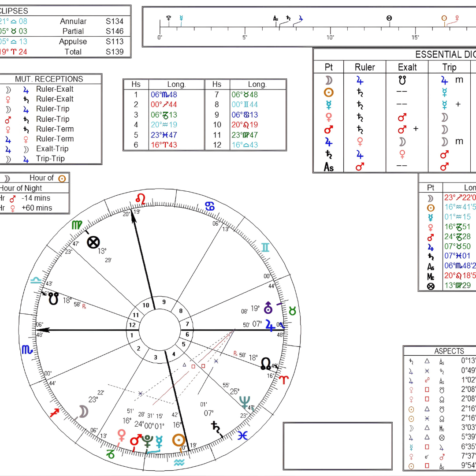Click the +60 mins Venus hour entry
The width and height of the screenshot is (476, 476).
click(x=37, y=208)
